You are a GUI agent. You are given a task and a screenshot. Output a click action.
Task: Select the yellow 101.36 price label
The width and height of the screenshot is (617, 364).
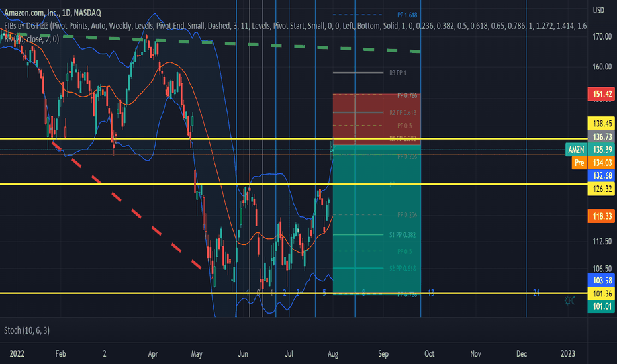(601, 294)
